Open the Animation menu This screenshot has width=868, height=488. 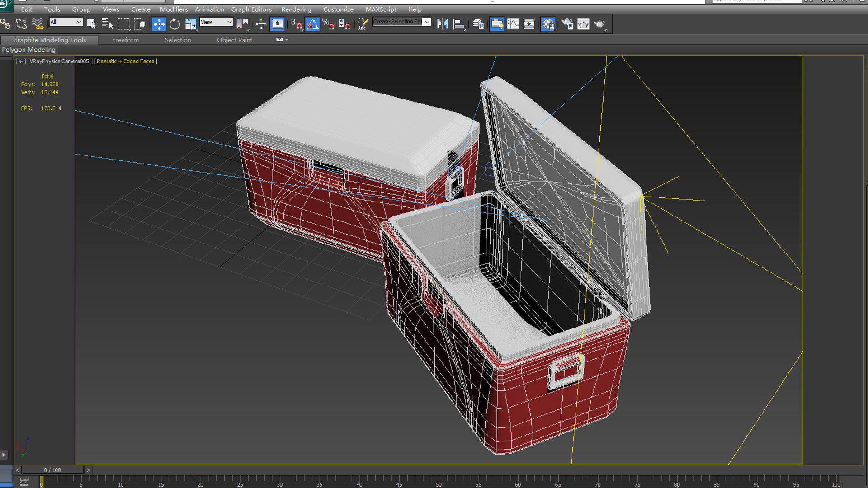[209, 9]
